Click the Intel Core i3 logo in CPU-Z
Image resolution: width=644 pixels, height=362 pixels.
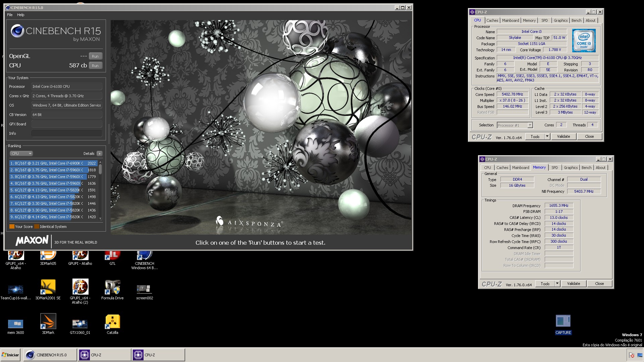point(584,40)
